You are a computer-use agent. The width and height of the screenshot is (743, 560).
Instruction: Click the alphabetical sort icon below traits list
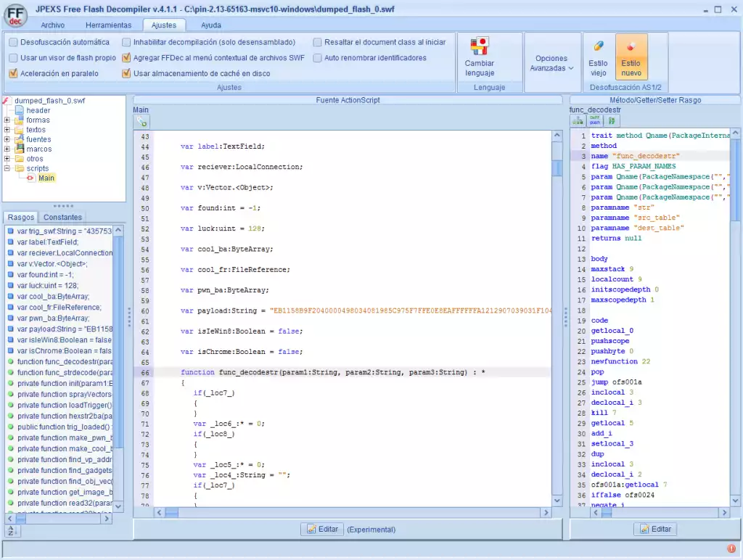[12, 531]
